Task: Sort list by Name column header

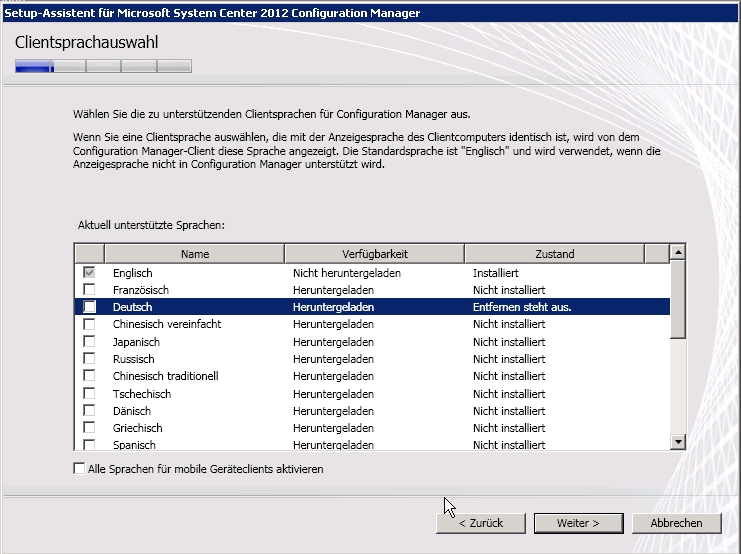Action: tap(194, 254)
